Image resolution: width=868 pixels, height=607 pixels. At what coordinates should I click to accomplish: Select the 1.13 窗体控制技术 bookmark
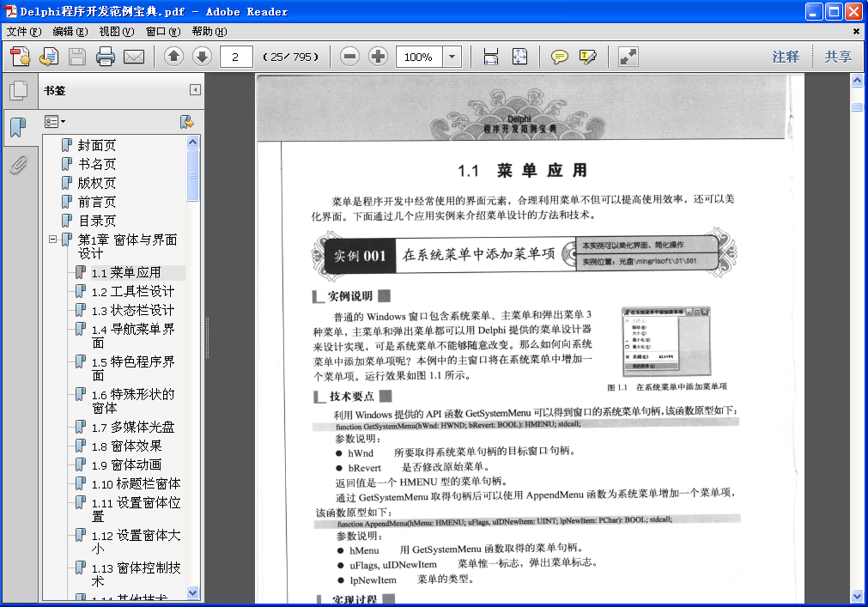pos(137,575)
